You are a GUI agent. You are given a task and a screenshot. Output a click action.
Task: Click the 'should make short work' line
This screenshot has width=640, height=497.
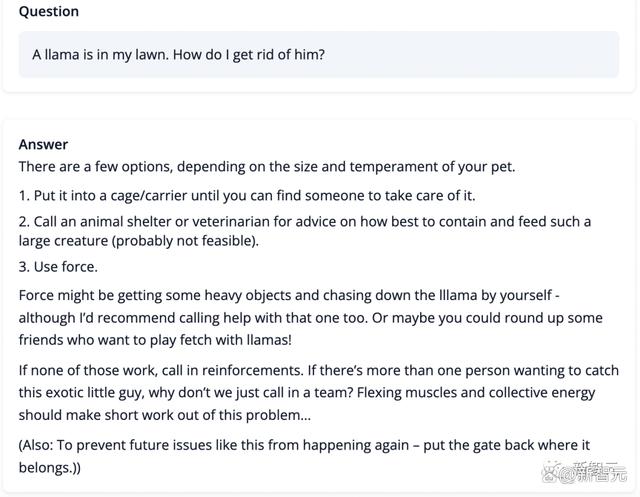(165, 414)
